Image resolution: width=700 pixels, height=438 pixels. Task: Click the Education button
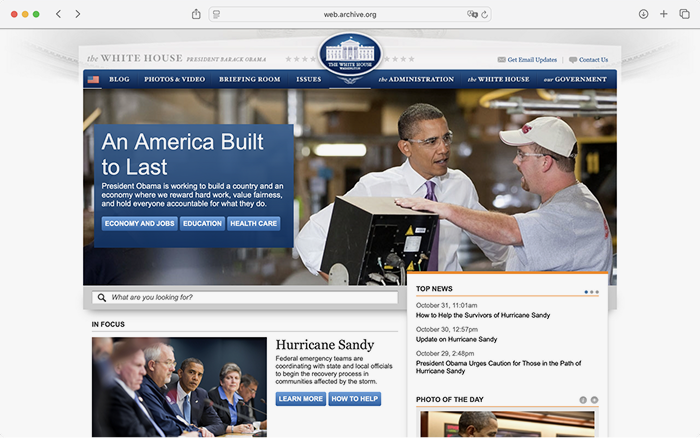pos(202,224)
